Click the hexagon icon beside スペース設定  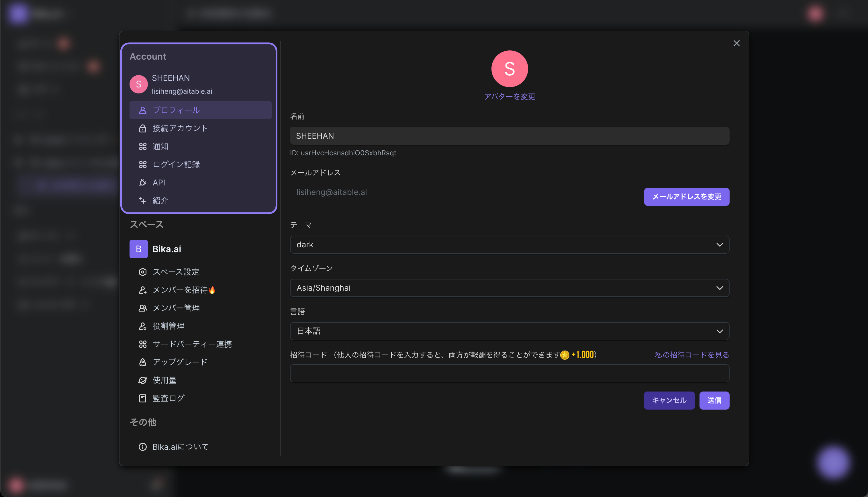tap(143, 272)
